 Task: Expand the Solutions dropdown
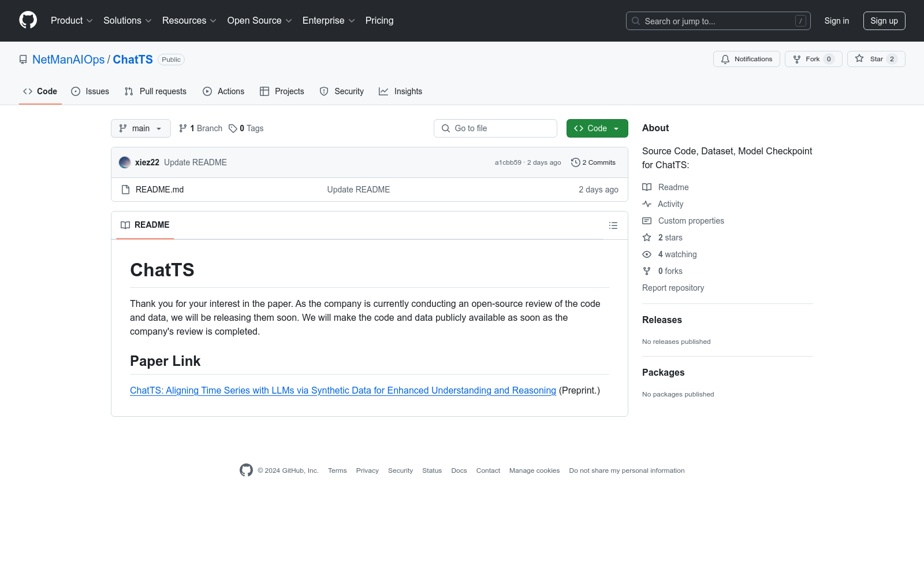pos(128,21)
